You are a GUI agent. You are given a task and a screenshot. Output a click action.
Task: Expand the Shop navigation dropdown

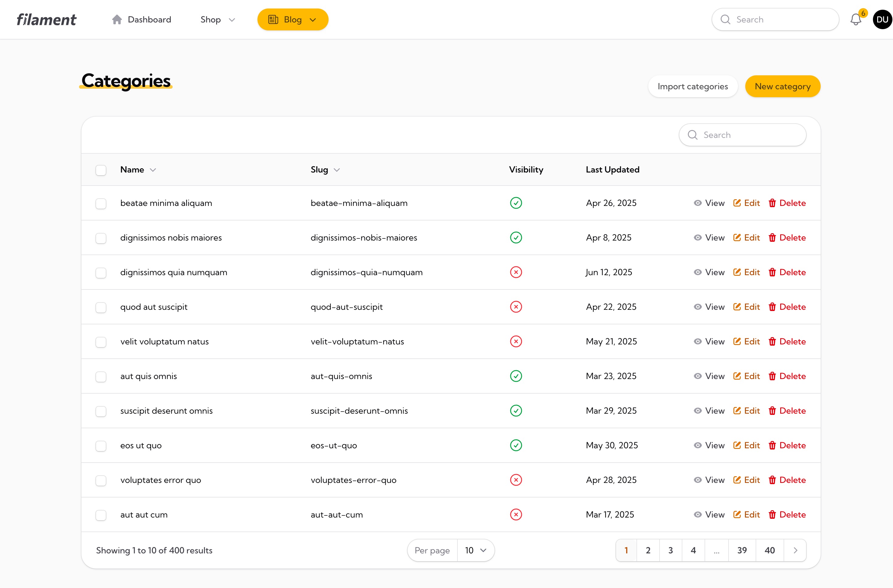click(218, 19)
